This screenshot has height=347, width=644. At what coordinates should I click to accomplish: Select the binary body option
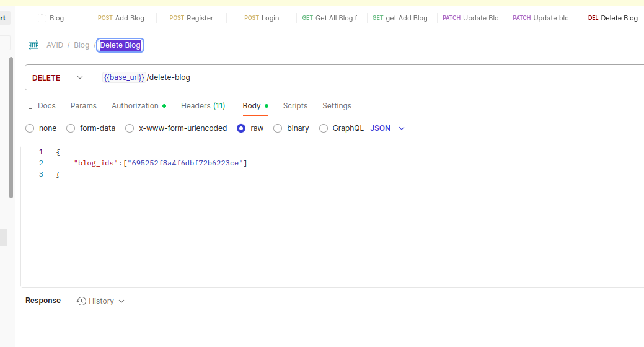pyautogui.click(x=278, y=128)
